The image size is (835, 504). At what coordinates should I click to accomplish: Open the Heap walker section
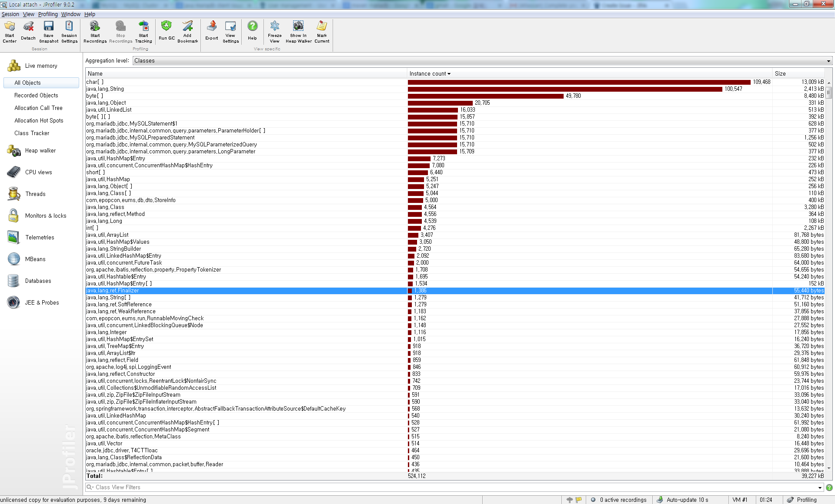[40, 151]
